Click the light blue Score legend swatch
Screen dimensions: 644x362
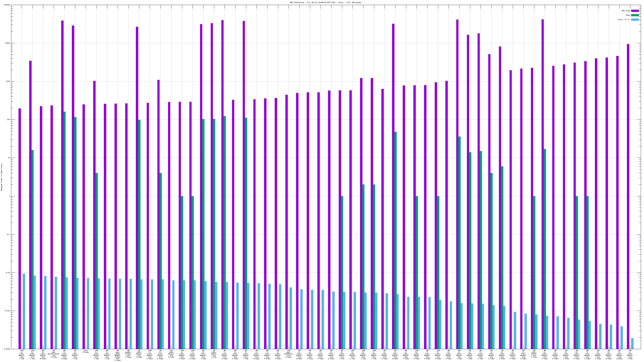point(635,20)
